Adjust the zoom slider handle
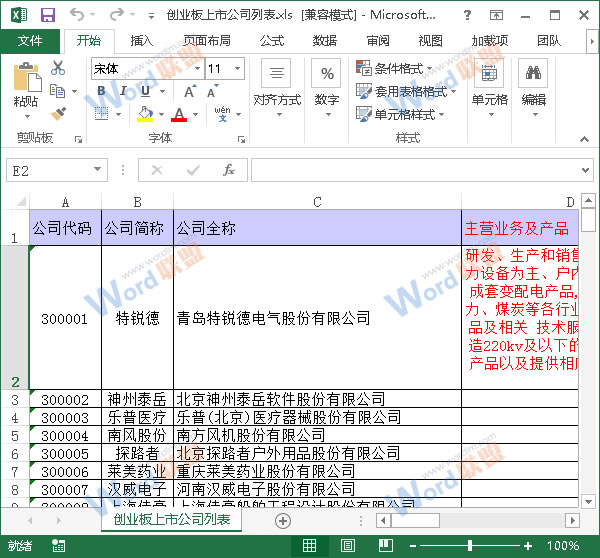Viewport: 600px width, 558px height. 470,546
